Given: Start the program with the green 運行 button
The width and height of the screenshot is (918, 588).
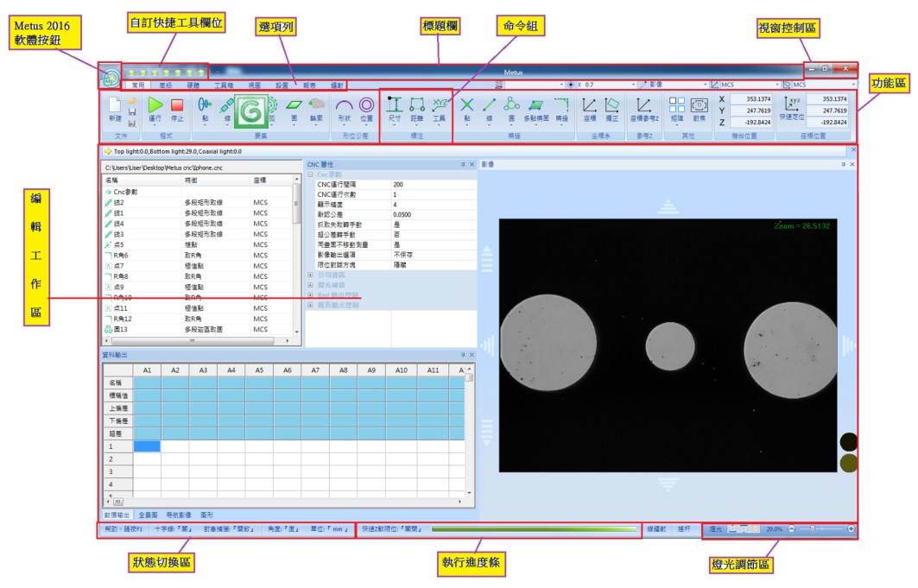Looking at the screenshot, I should [x=155, y=110].
